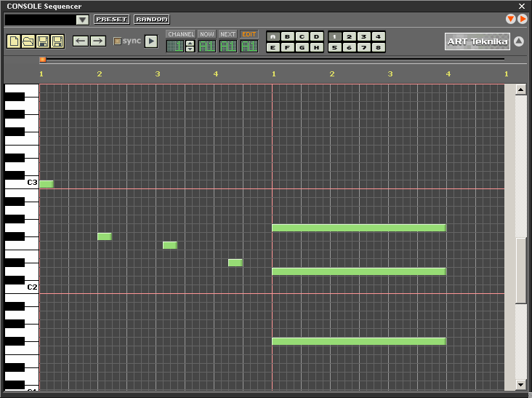The image size is (532, 398).
Task: Open the preset dropdown list
Action: (x=82, y=20)
